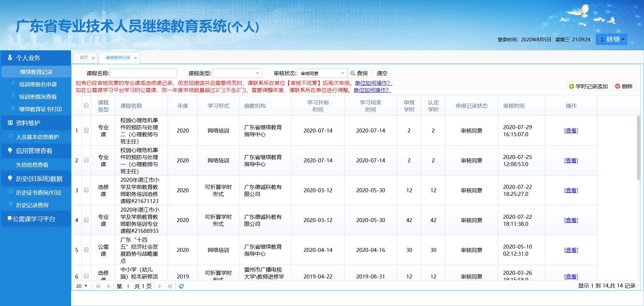
Task: Check the row 5 checkbox
Action: 86,250
